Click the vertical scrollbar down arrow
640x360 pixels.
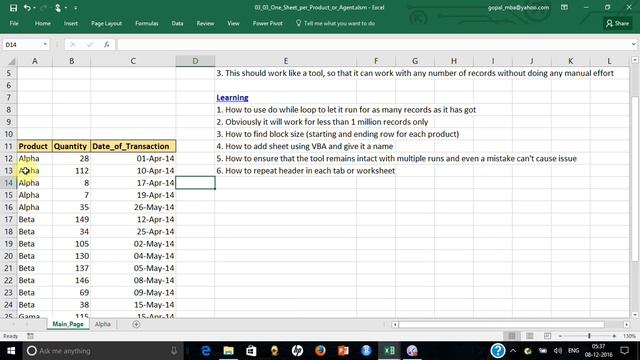pos(635,315)
